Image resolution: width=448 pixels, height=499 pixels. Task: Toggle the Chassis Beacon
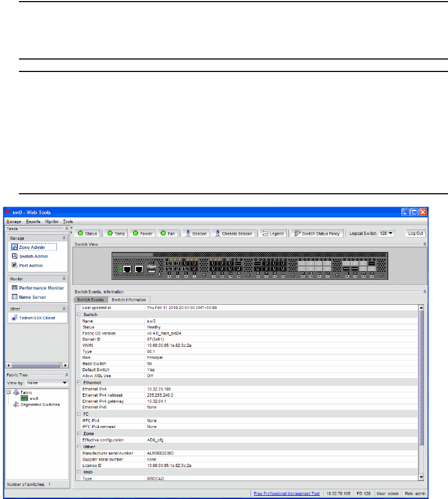pos(234,233)
